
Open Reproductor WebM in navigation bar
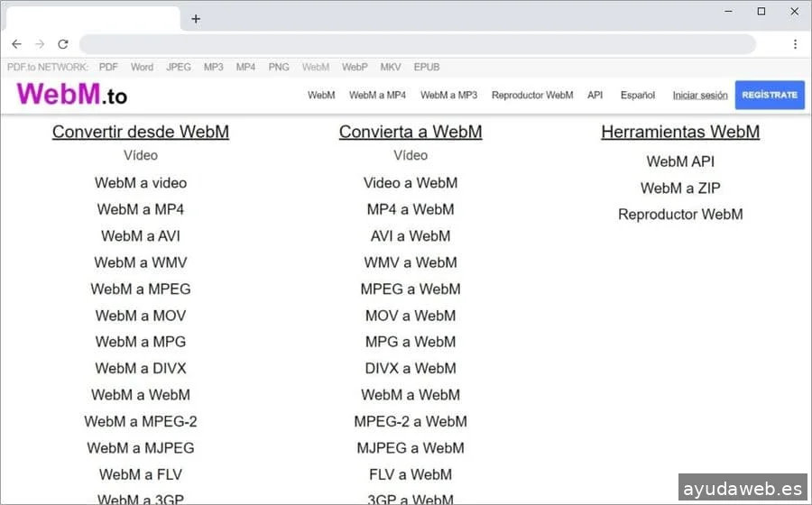532,95
